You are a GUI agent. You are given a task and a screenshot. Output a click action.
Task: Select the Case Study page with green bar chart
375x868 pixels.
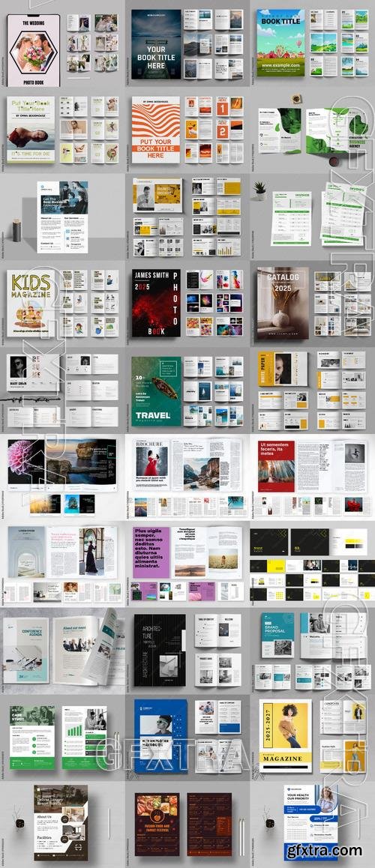pyautogui.click(x=84, y=737)
